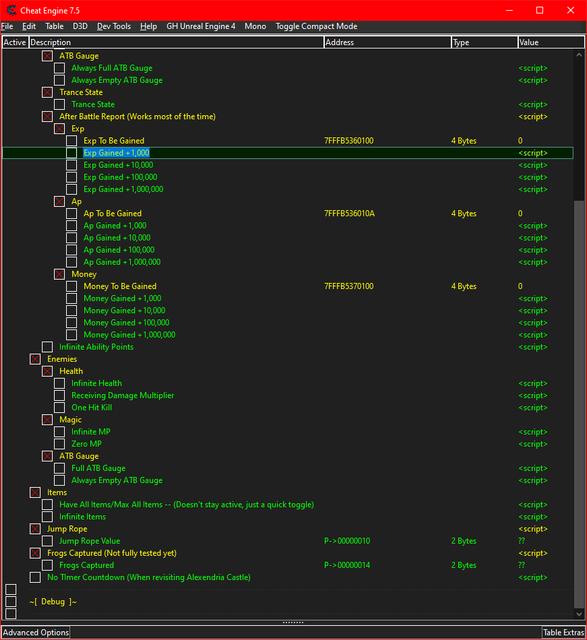Select the Money To Be Gained value
Image resolution: width=587 pixels, height=640 pixels.
tap(520, 287)
